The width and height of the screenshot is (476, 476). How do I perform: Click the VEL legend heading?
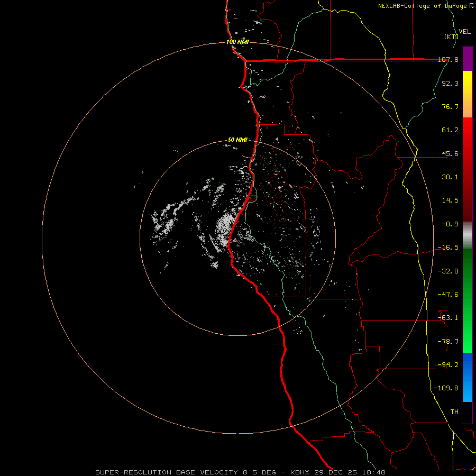coord(464,32)
